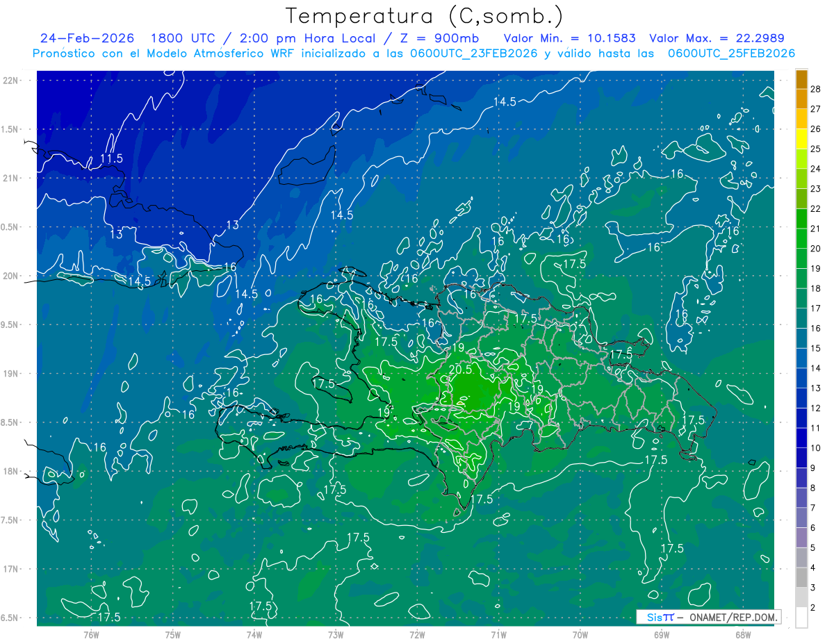Click the '17N' latitude axis label
This screenshot has width=834, height=644.
[x=10, y=569]
